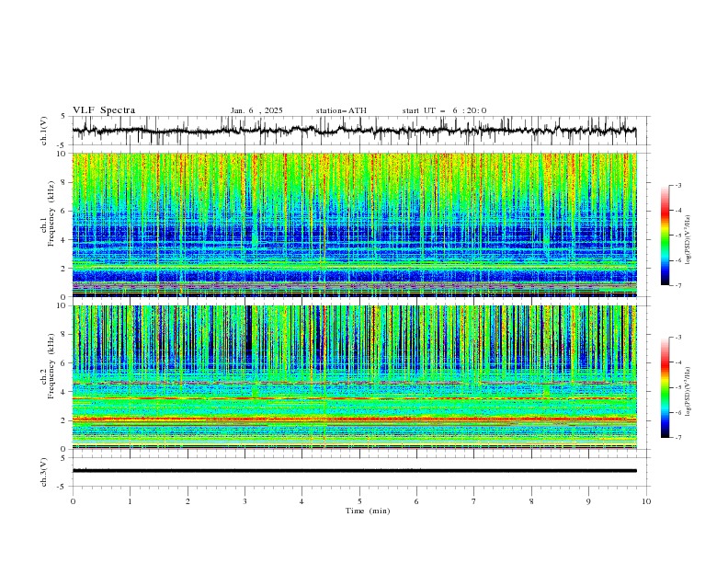Click inside the ch.2 spectrogram panel
Image resolution: width=728 pixels, height=563 pixels.
[354, 377]
